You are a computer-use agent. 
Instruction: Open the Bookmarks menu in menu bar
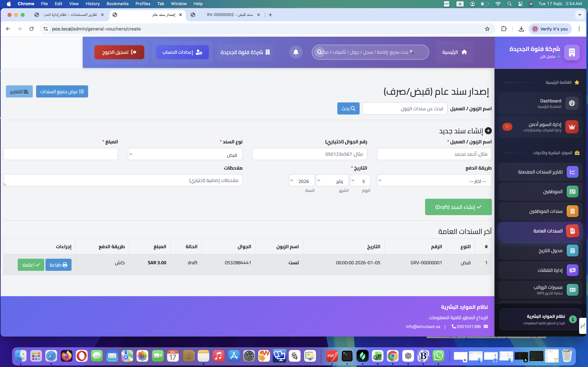click(118, 4)
